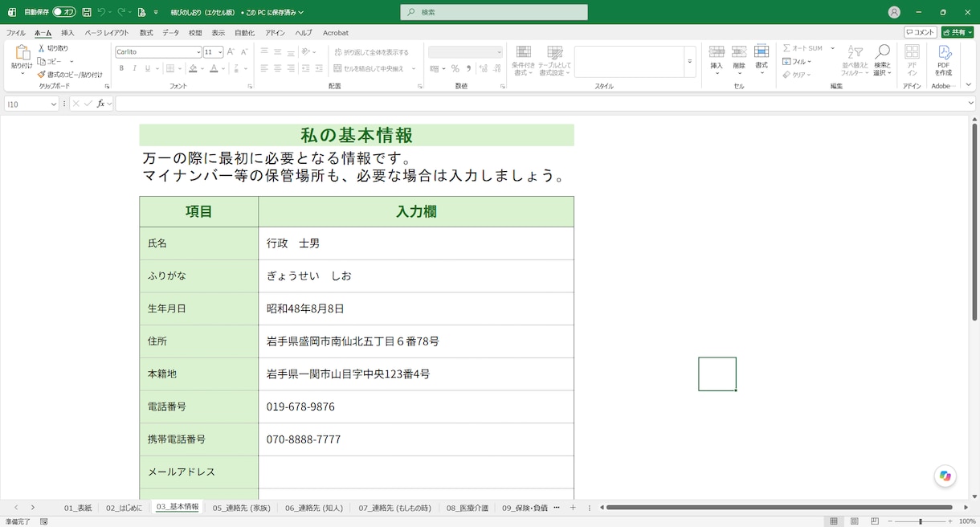Open 条件付き書式 conditional formatting

coord(523,61)
